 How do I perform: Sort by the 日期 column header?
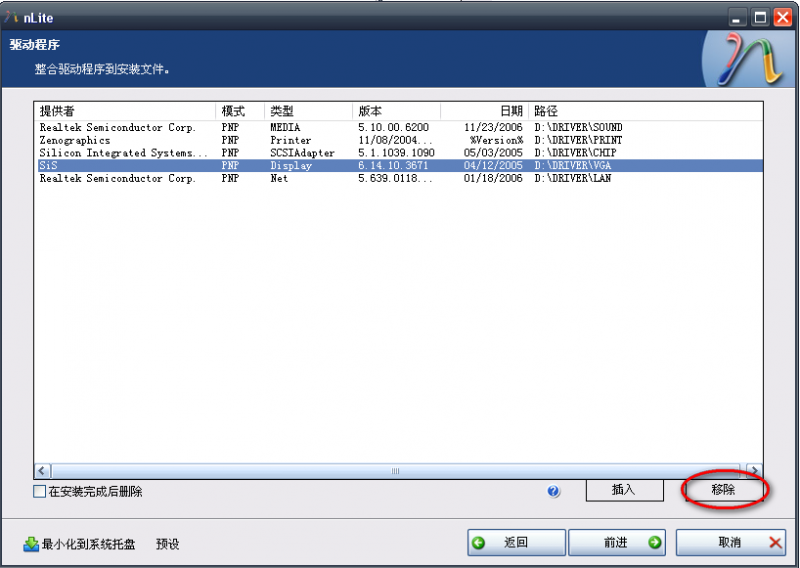(484, 111)
